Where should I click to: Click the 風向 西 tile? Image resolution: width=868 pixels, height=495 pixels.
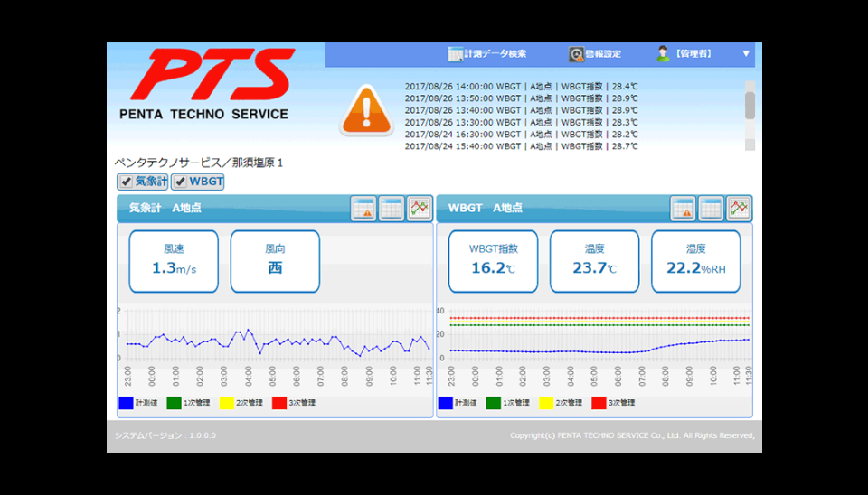pyautogui.click(x=275, y=261)
